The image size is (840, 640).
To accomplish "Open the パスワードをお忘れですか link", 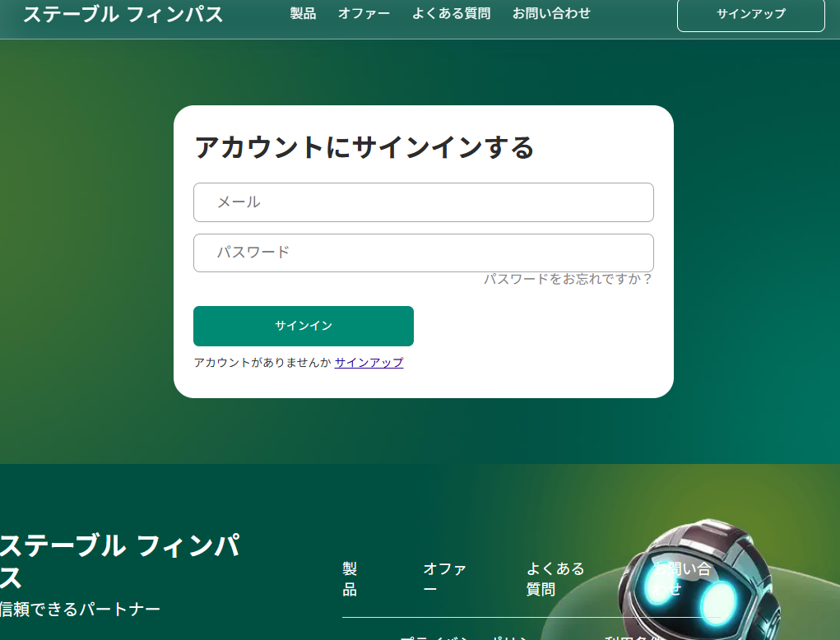I will 567,279.
